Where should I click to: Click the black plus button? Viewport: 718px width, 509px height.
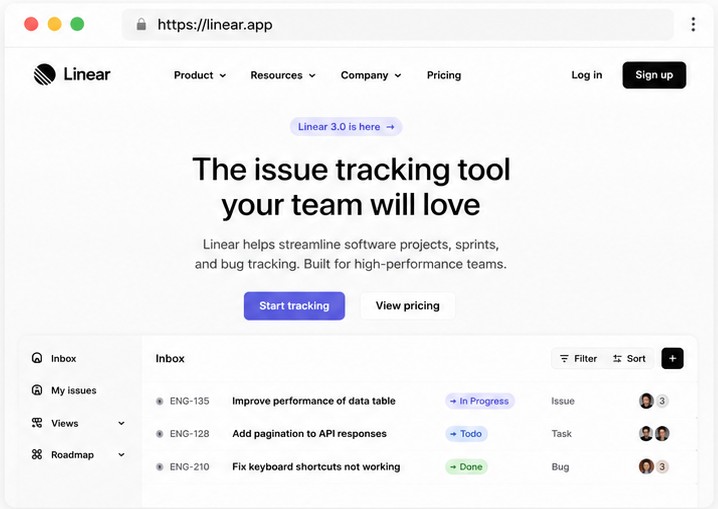coord(672,358)
